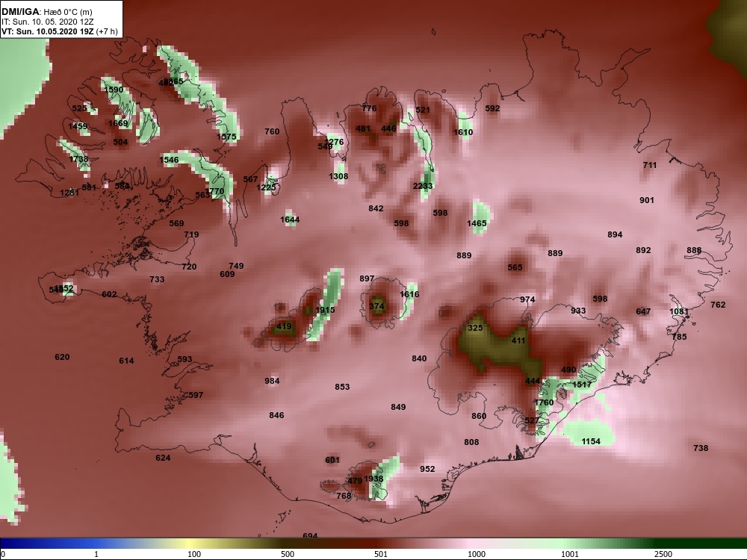Select the 624 coastal value
747x560 pixels.
[163, 458]
